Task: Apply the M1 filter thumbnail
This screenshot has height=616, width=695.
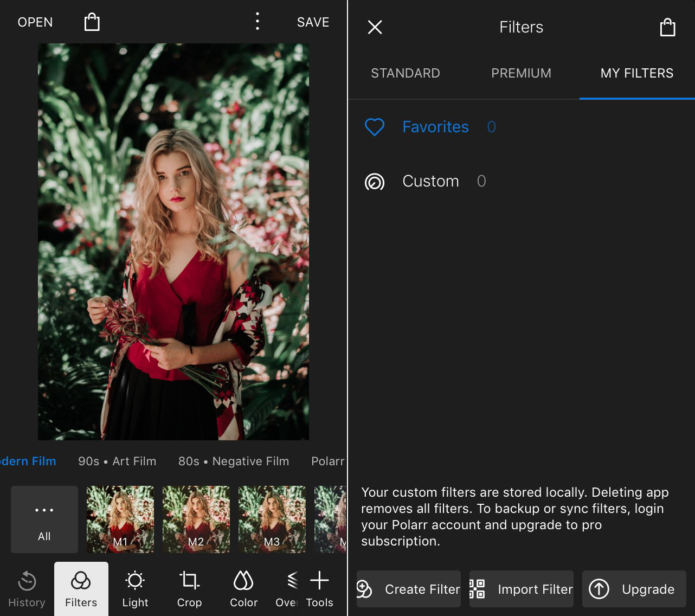Action: [x=120, y=519]
